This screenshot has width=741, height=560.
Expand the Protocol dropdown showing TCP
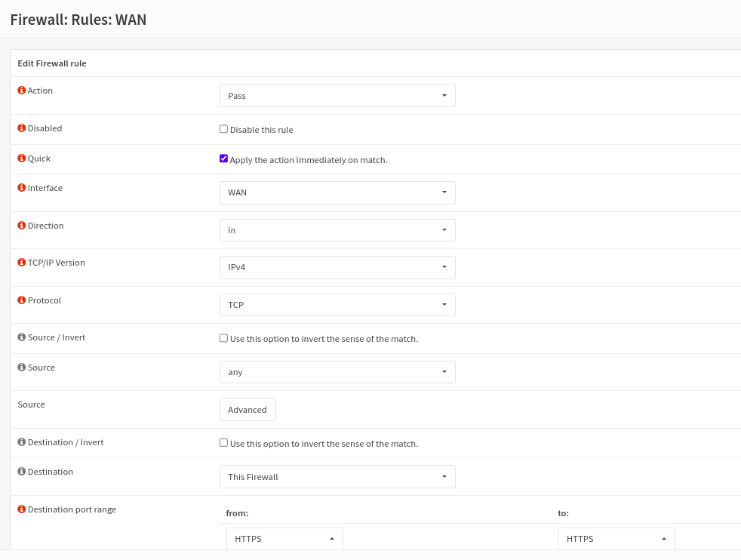pyautogui.click(x=337, y=304)
